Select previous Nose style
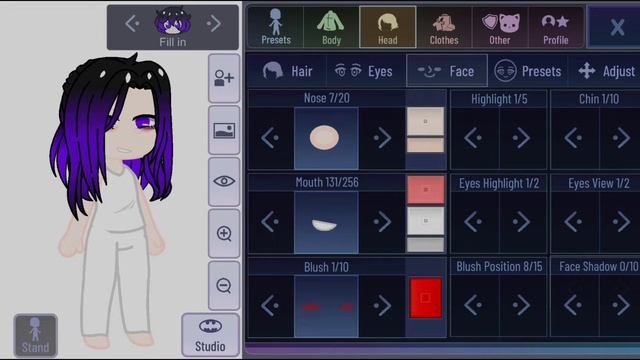 point(270,138)
